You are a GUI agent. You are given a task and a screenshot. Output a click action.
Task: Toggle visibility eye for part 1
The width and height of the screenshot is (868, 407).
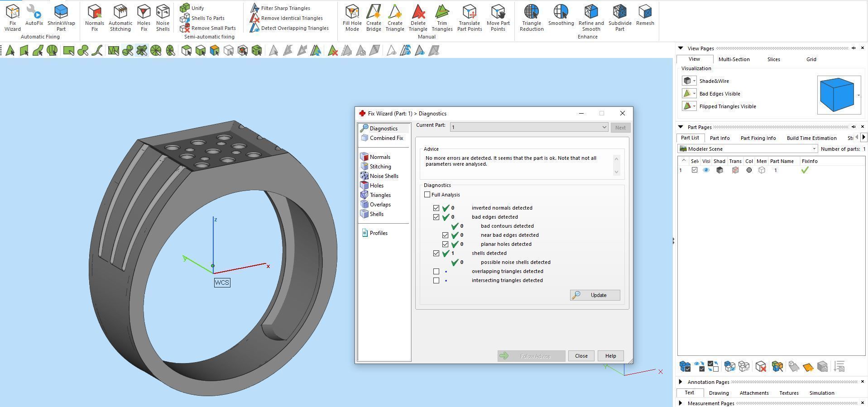(x=706, y=170)
